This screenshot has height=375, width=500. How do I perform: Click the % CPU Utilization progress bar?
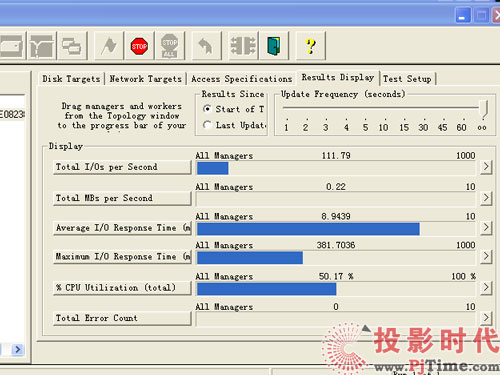[336, 289]
